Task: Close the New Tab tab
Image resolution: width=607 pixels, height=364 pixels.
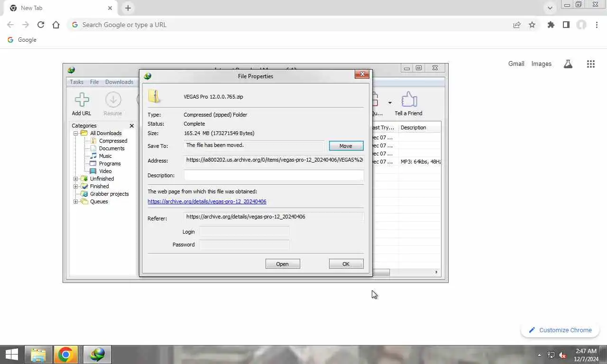Action: pyautogui.click(x=110, y=8)
